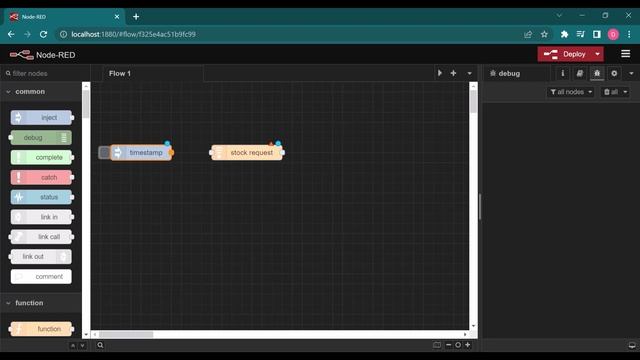
Task: Collapse all palette categories arrow
Action: pyautogui.click(x=73, y=345)
